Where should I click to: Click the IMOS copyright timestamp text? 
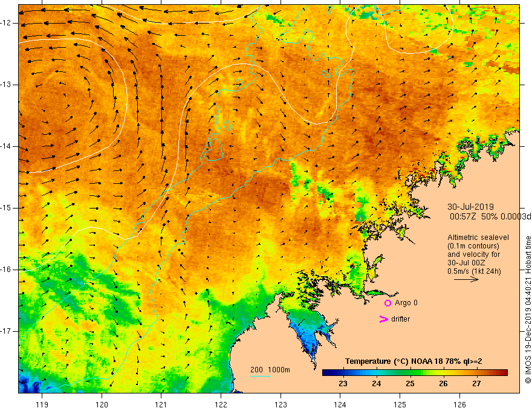click(x=528, y=310)
